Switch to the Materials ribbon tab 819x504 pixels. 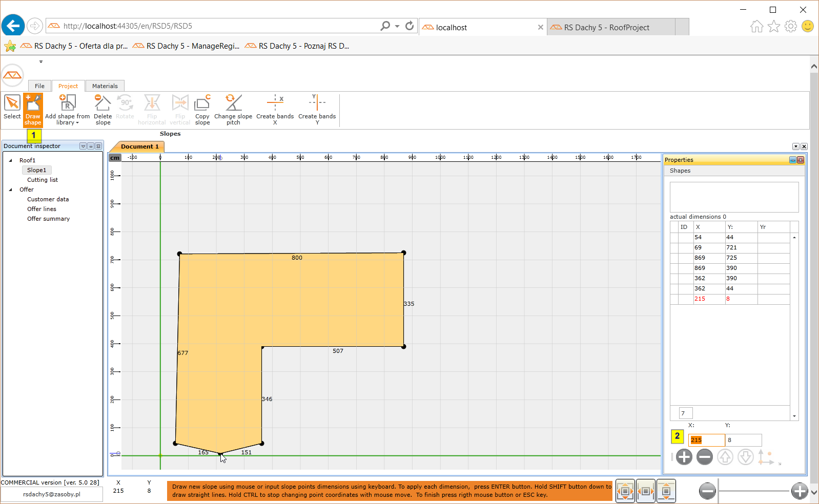point(105,86)
